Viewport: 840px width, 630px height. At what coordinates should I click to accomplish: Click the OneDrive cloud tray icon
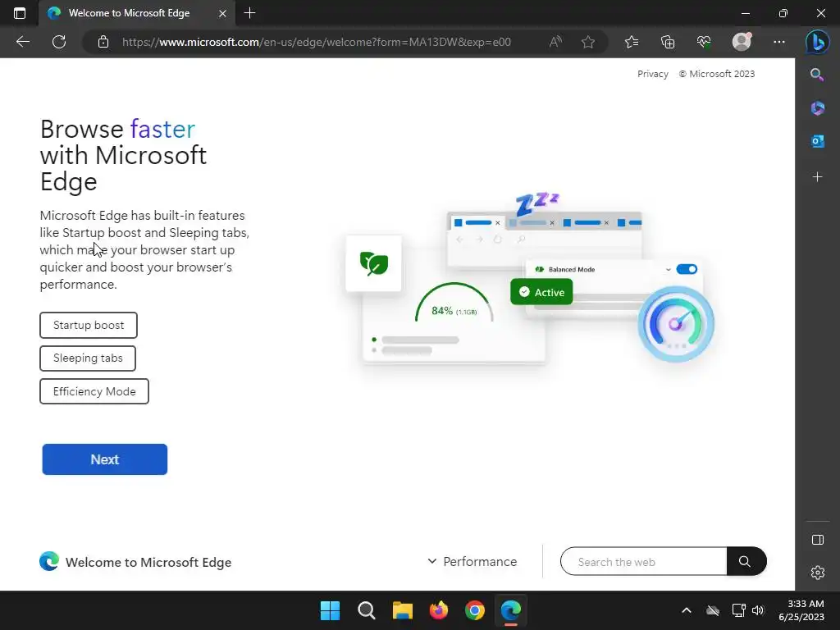coord(713,610)
